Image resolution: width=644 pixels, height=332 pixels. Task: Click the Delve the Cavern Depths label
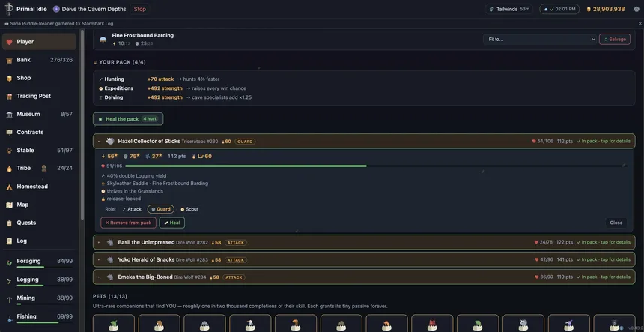(x=94, y=9)
